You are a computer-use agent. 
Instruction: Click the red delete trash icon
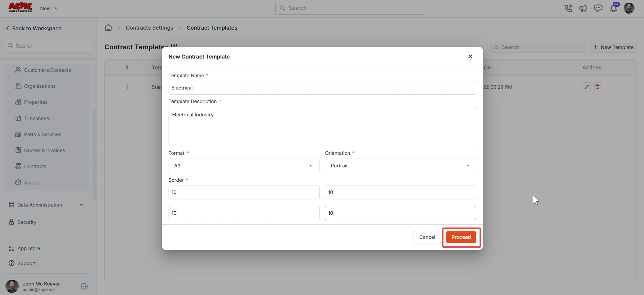coord(597,87)
